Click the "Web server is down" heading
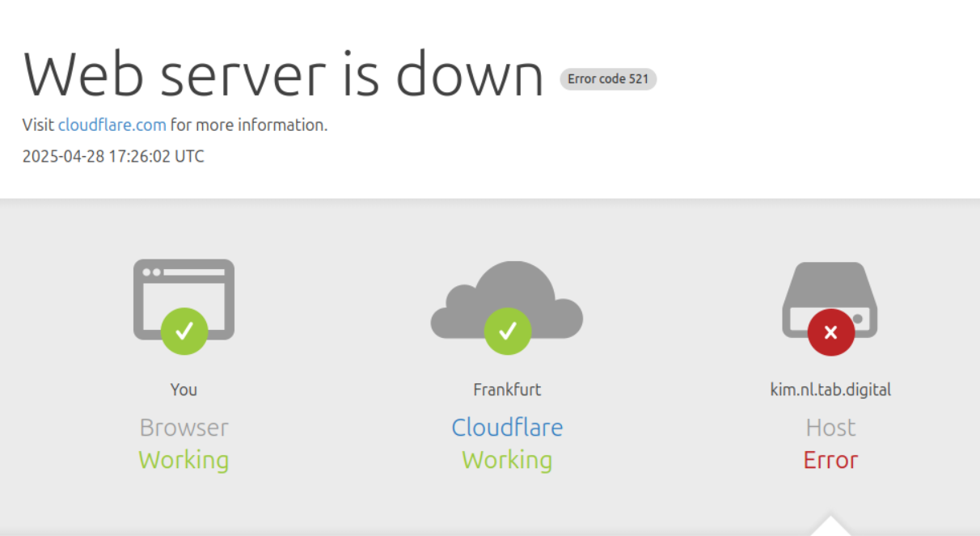This screenshot has height=536, width=980. pos(283,74)
